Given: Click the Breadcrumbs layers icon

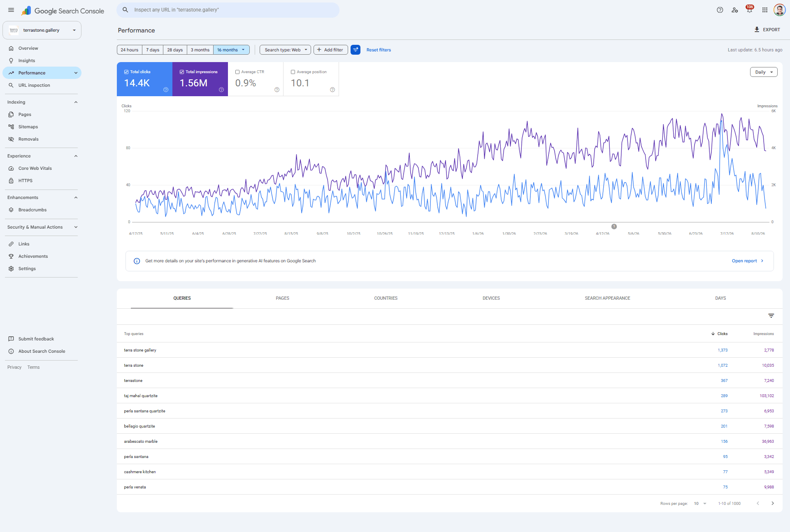Looking at the screenshot, I should pyautogui.click(x=11, y=210).
